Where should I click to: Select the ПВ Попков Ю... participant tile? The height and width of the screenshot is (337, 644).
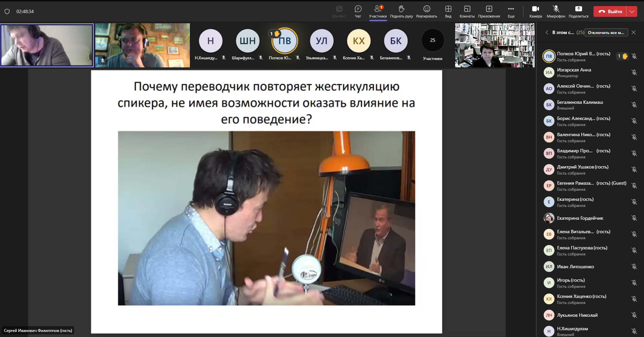284,41
